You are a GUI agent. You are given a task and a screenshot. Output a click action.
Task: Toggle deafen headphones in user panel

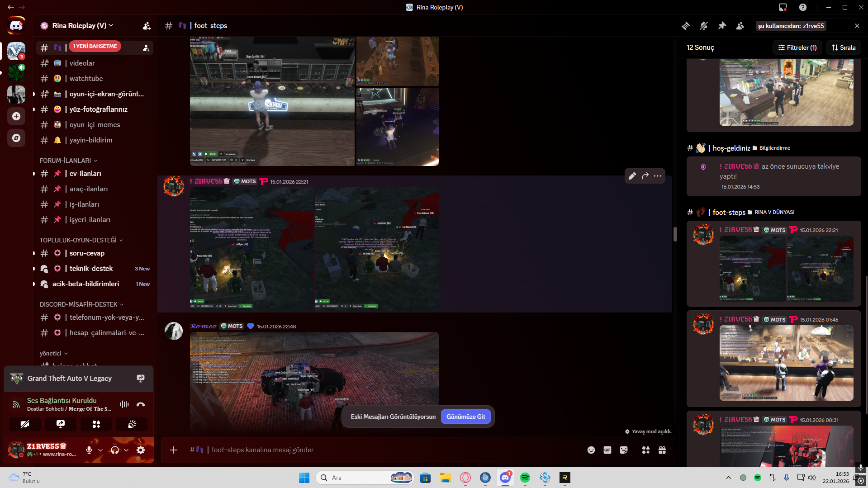coord(115,450)
